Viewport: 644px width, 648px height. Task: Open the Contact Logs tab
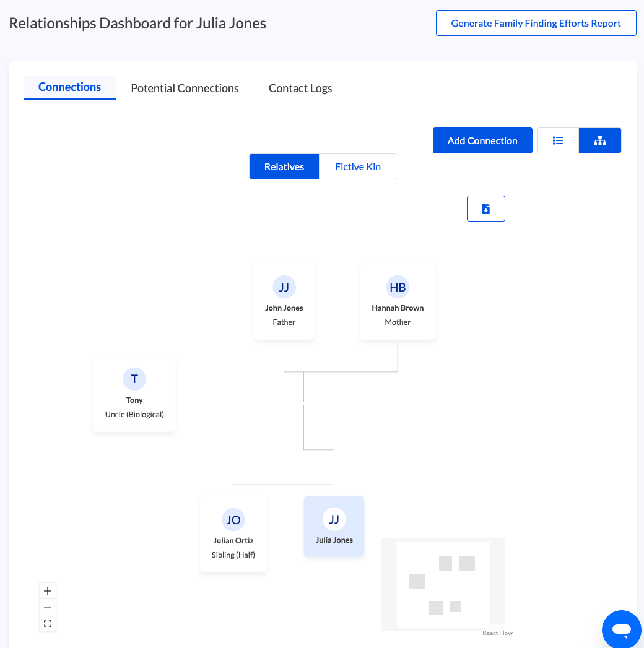tap(300, 89)
